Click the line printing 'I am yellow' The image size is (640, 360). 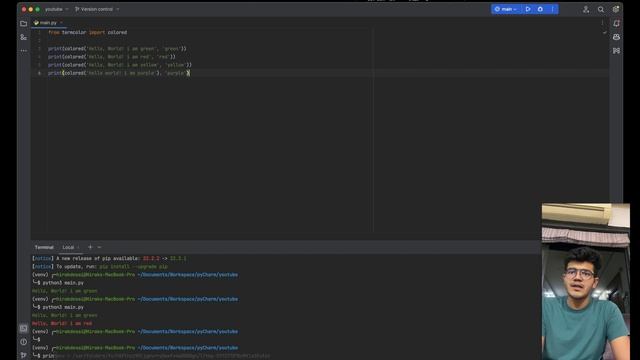tap(120, 65)
